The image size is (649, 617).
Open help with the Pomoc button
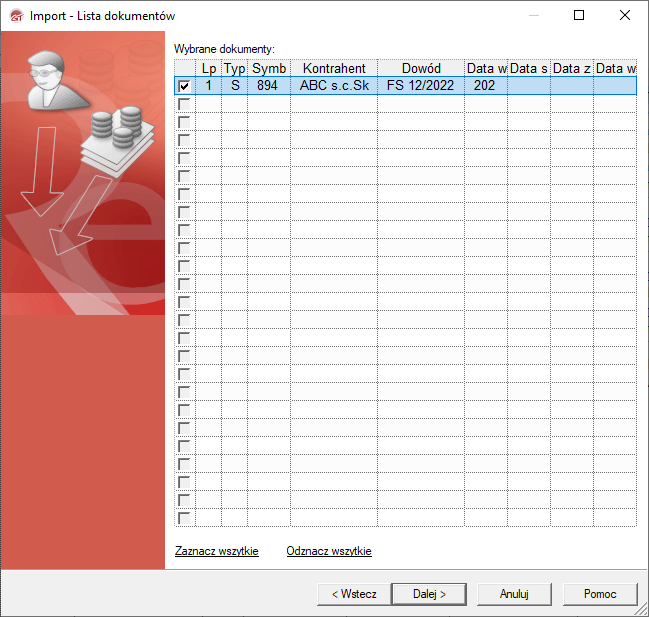[600, 594]
